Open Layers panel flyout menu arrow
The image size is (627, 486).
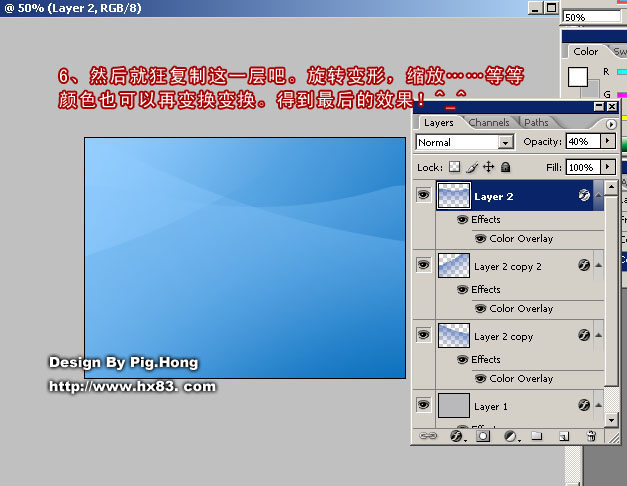pyautogui.click(x=611, y=124)
